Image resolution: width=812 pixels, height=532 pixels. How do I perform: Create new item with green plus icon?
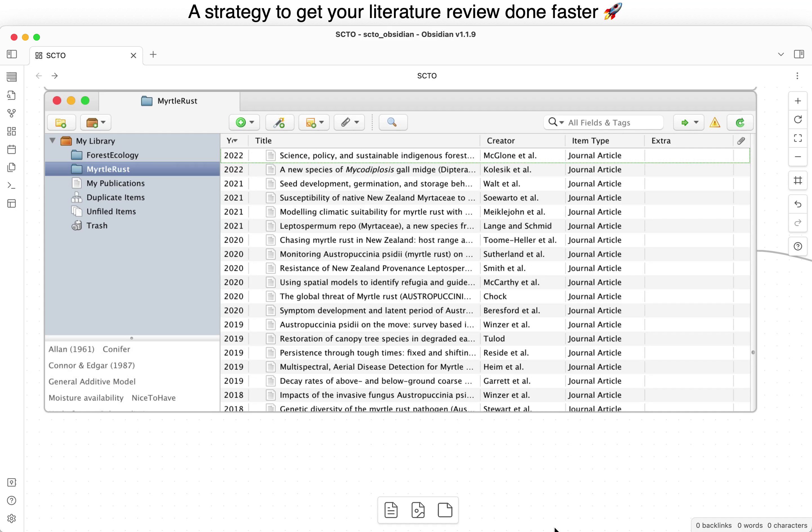(241, 122)
